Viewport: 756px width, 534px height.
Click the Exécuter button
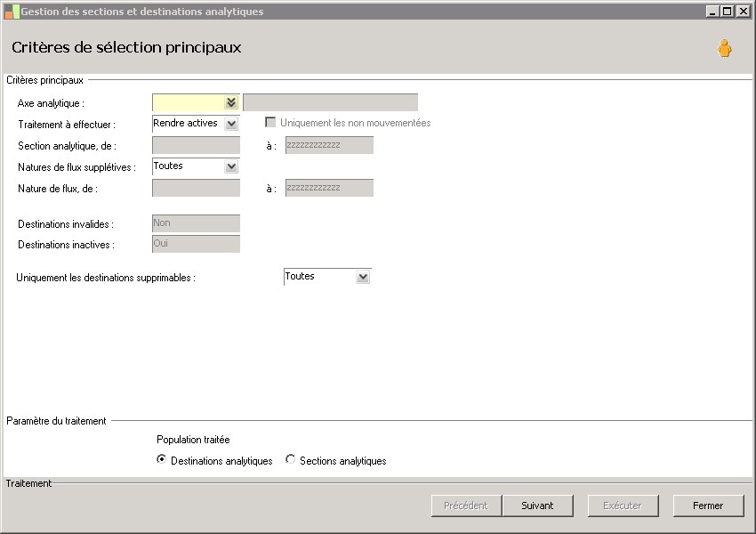pos(623,506)
